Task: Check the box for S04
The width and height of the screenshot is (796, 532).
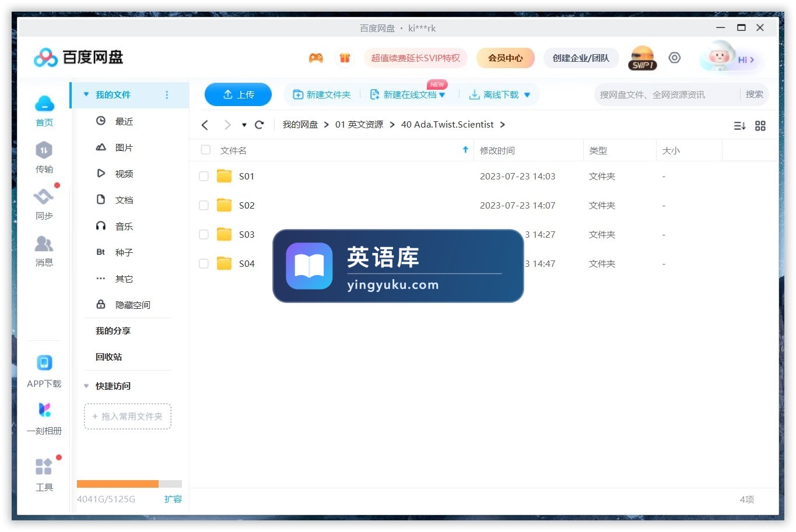Action: 204,263
